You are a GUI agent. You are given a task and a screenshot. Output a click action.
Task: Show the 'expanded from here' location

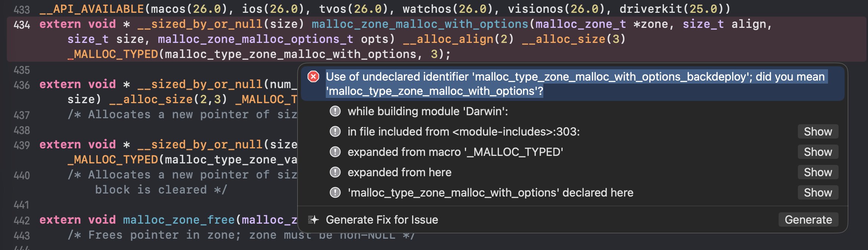[817, 172]
